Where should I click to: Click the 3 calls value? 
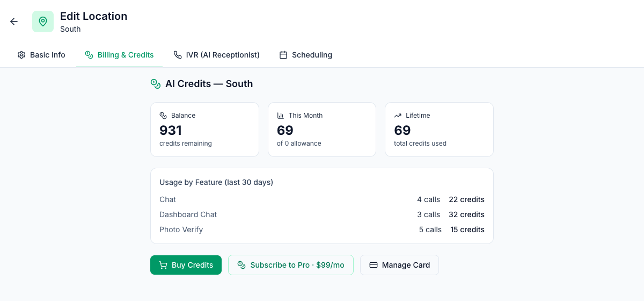[x=429, y=214]
